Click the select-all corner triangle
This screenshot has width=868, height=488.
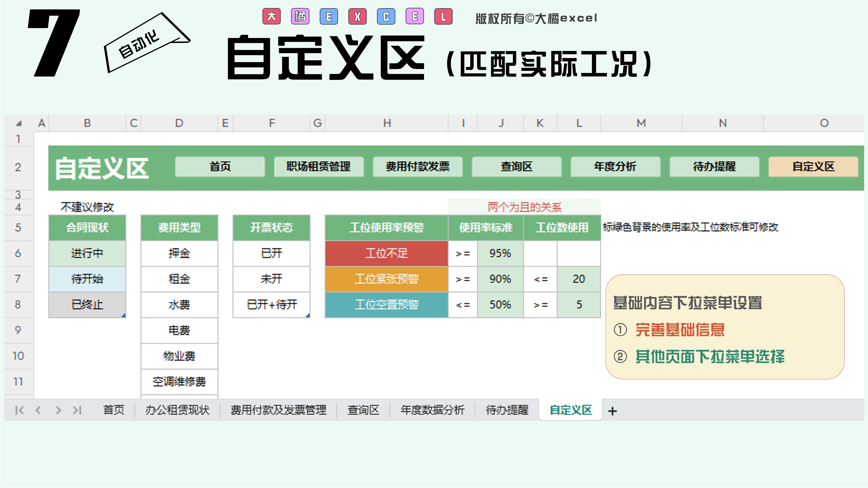(19, 124)
